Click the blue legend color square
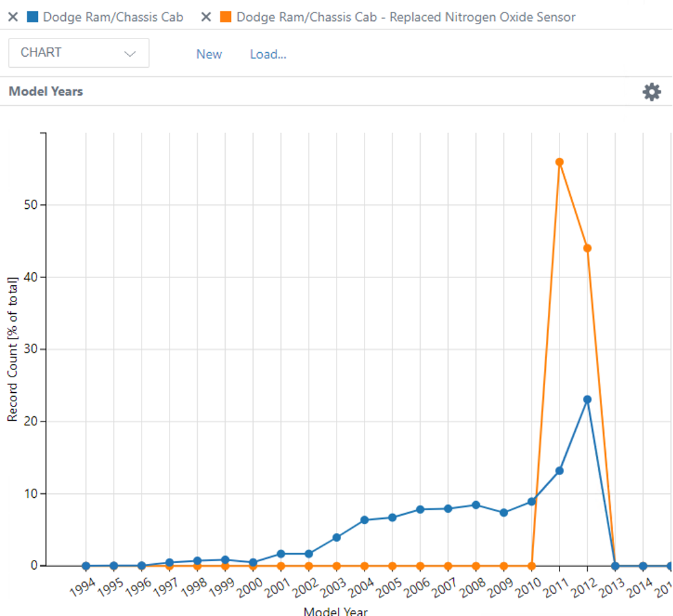The height and width of the screenshot is (616, 673). click(x=32, y=17)
